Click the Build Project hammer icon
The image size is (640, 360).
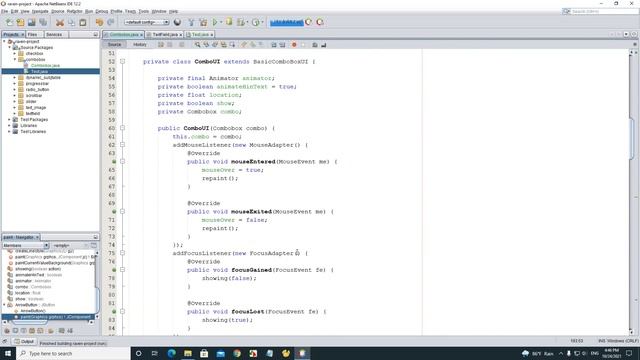click(x=191, y=22)
